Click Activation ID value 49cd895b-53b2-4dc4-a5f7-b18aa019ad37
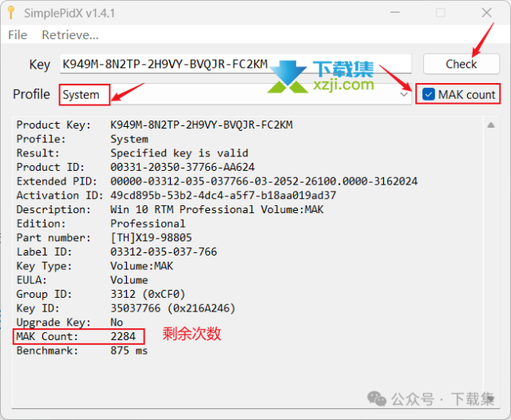Screen dimensions: 511x420 click(x=223, y=195)
